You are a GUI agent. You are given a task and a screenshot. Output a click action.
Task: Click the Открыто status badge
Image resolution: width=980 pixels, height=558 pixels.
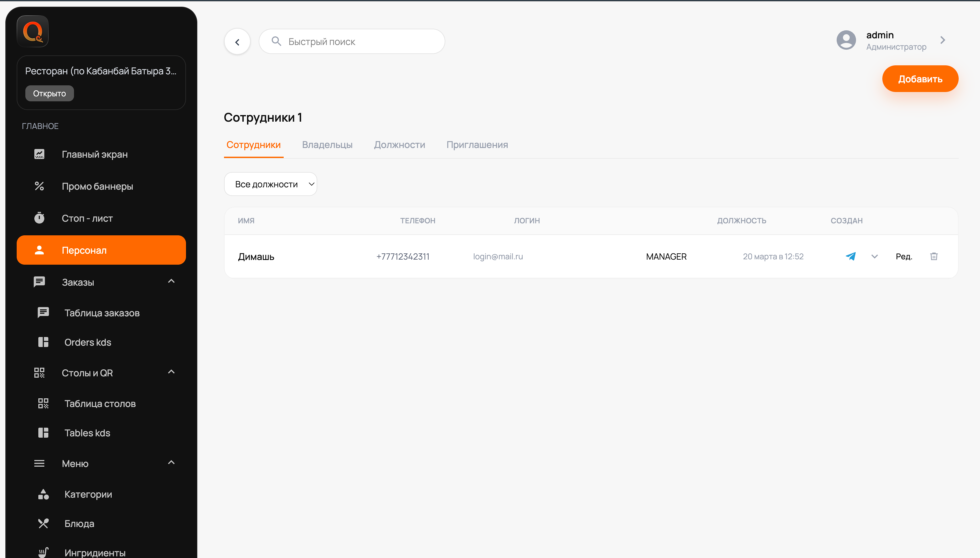[49, 93]
